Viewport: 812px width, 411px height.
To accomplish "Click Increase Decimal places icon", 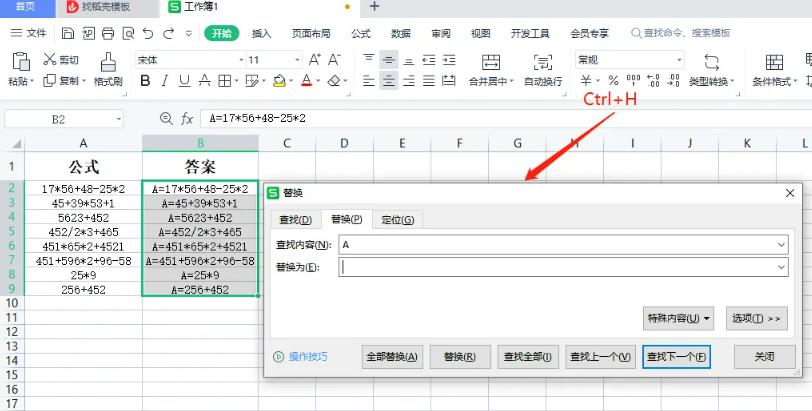I will click(x=654, y=81).
